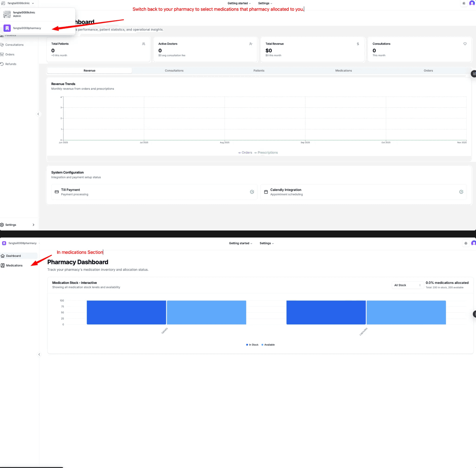Switch to the Patients tab

[259, 71]
